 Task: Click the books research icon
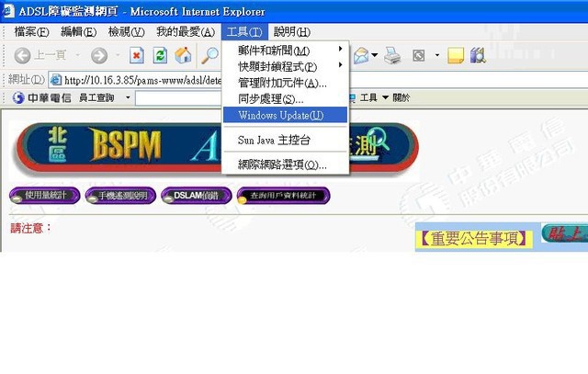tap(478, 55)
